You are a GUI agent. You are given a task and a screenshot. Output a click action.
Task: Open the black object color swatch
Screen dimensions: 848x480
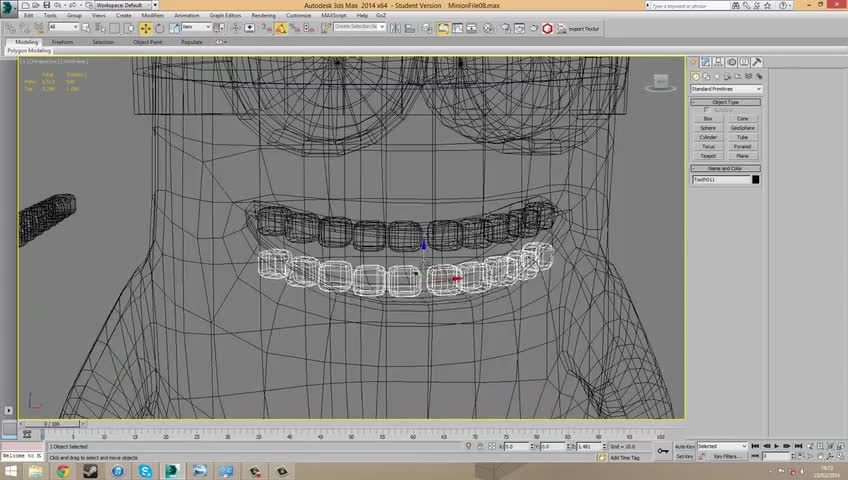[x=755, y=180]
